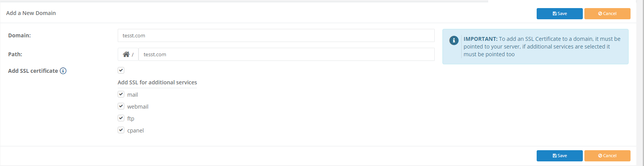Click into the Path text field
The height and width of the screenshot is (166, 644).
click(x=286, y=54)
